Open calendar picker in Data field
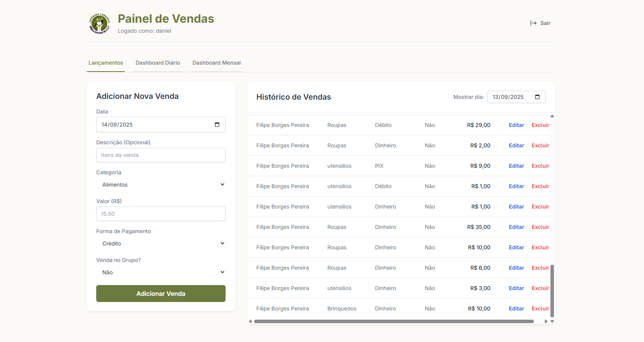This screenshot has width=644, height=342. coord(217,125)
